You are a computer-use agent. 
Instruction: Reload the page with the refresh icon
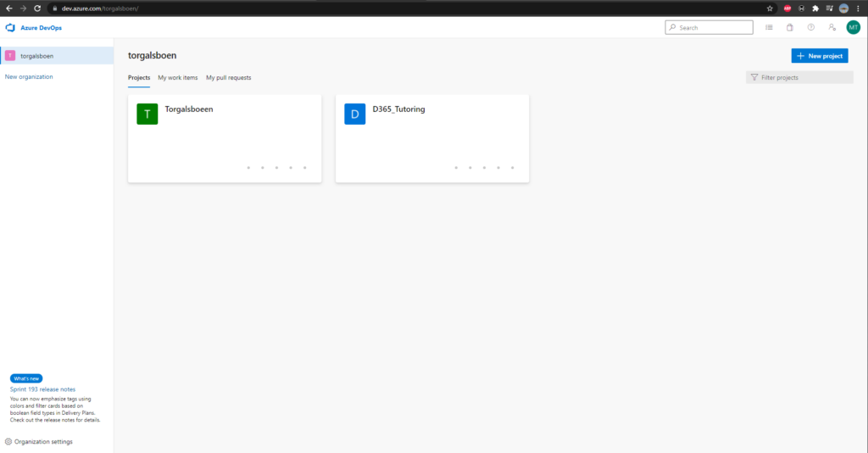(37, 8)
